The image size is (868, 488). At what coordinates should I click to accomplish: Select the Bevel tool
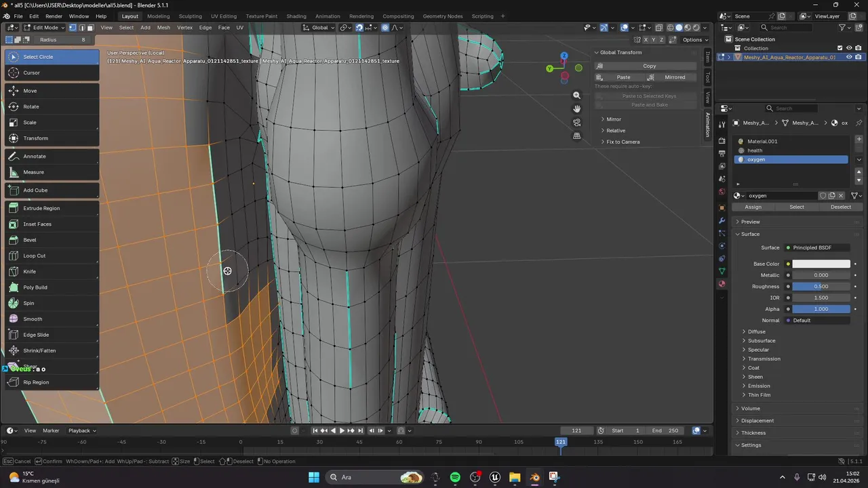(x=30, y=240)
